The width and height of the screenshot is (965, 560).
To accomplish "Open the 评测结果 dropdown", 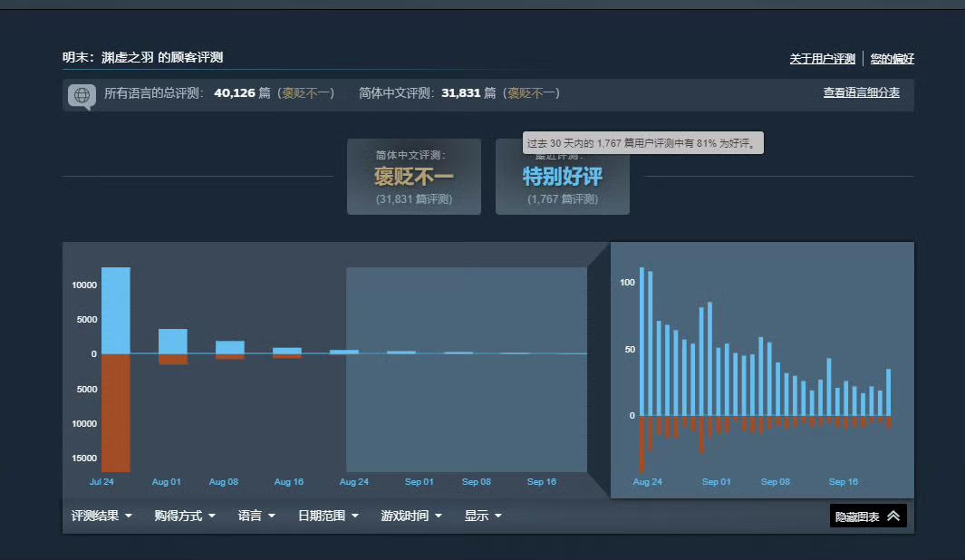I will point(101,516).
